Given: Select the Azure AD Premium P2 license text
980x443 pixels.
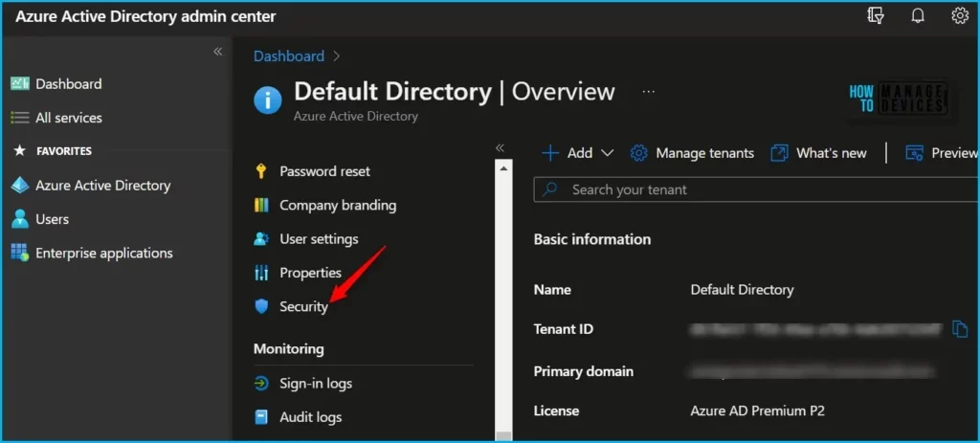Looking at the screenshot, I should click(x=758, y=410).
